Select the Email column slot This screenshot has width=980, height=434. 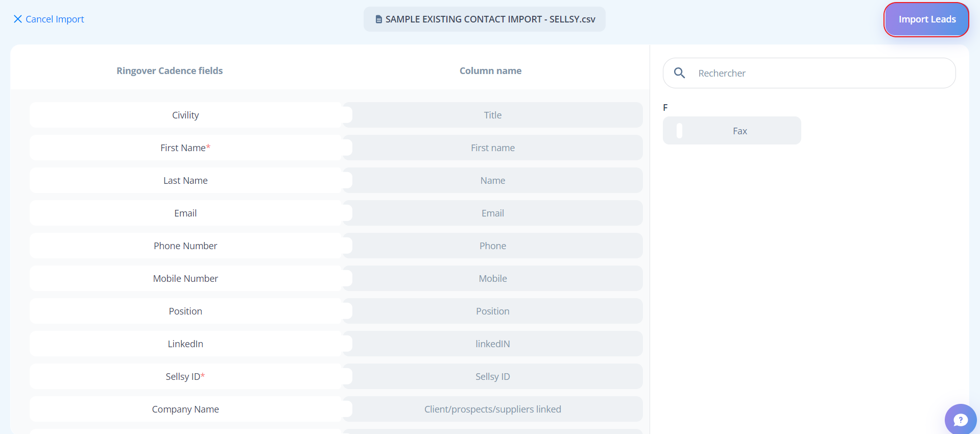coord(493,213)
